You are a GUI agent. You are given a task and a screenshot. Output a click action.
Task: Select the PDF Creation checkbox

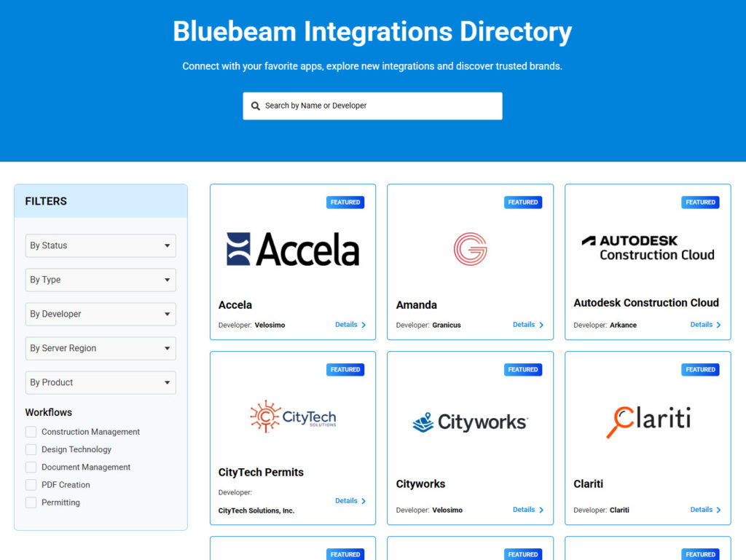tap(31, 484)
